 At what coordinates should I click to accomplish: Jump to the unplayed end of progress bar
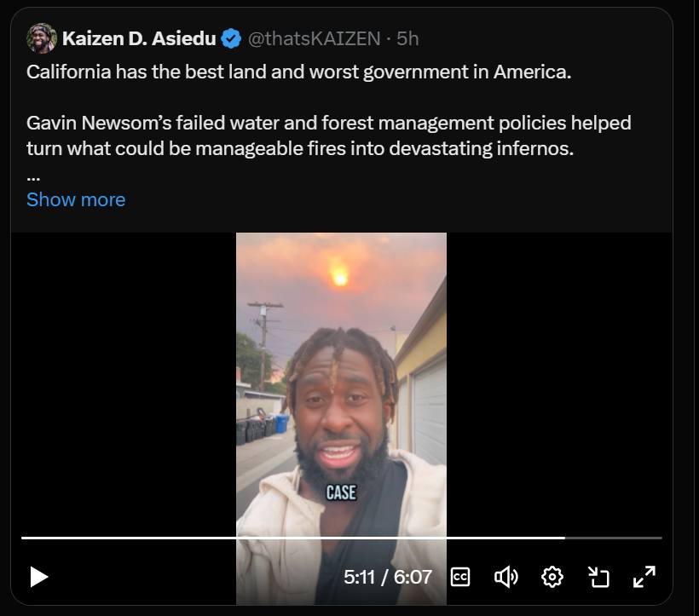614,538
